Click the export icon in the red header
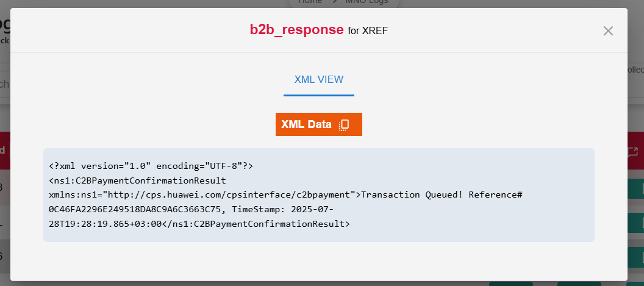 click(633, 152)
